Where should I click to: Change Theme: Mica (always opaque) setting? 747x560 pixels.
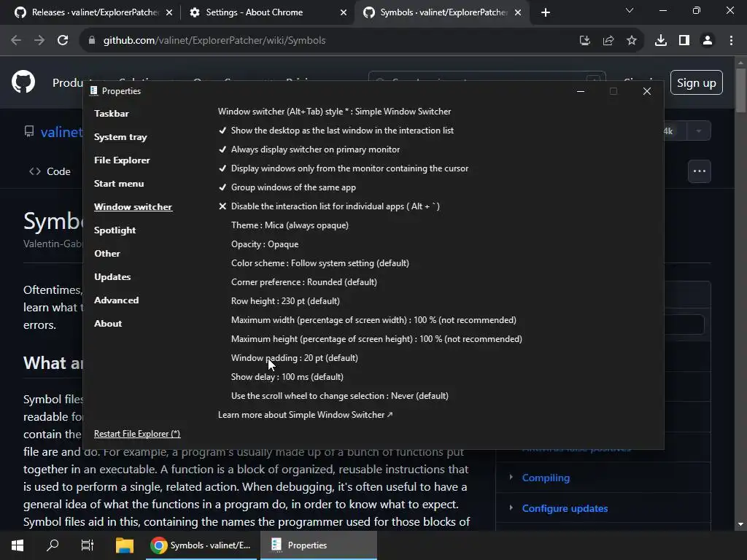(290, 225)
